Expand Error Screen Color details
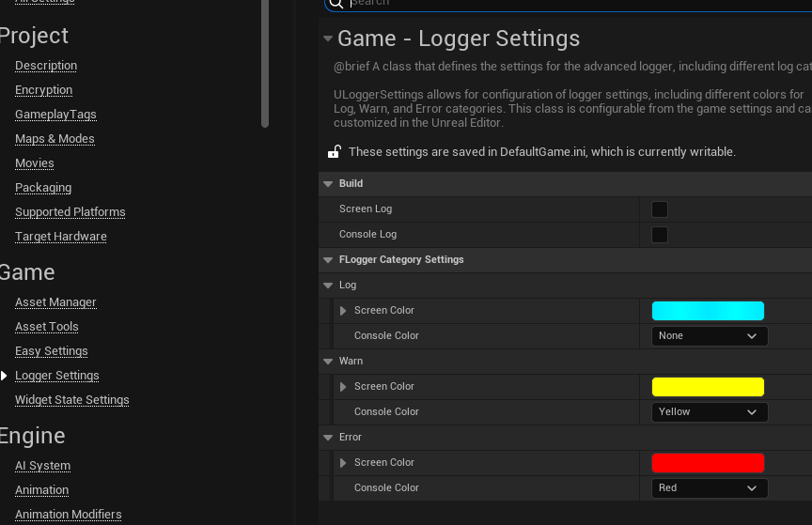 point(343,463)
